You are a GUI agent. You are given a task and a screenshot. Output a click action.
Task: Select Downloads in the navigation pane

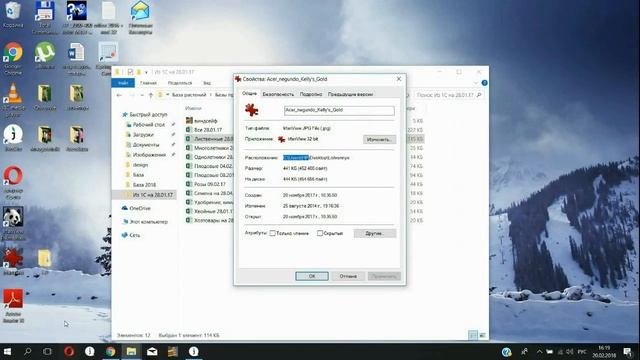click(143, 135)
